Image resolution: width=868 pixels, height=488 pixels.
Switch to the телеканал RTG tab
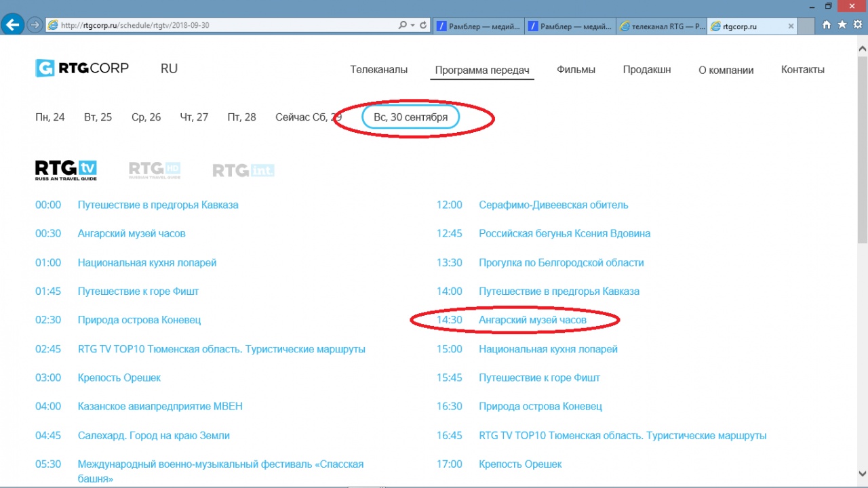point(661,26)
